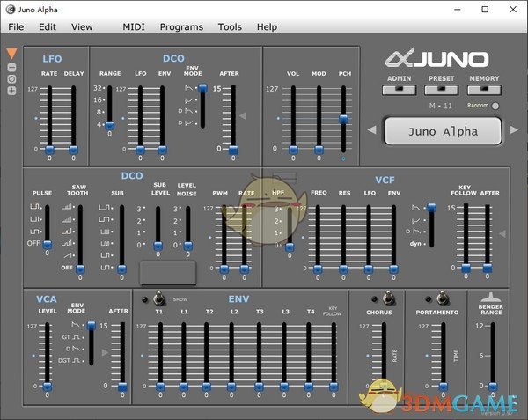Go to previous patch with left arrow
528x420 pixels.
coord(371,132)
